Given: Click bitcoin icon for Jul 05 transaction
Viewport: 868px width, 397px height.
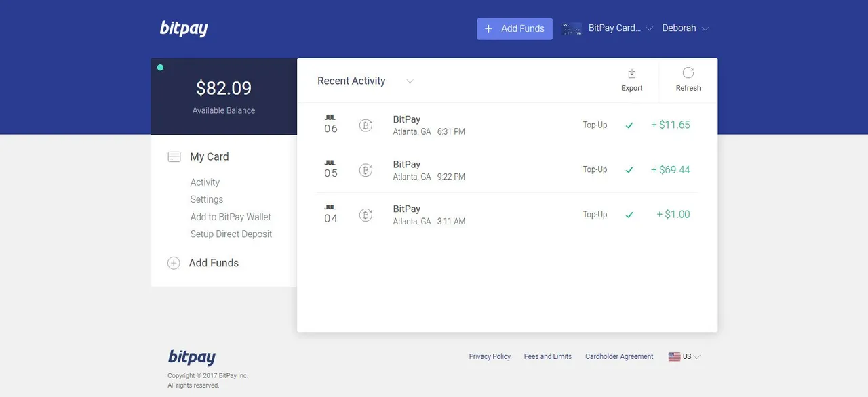Looking at the screenshot, I should coord(366,170).
